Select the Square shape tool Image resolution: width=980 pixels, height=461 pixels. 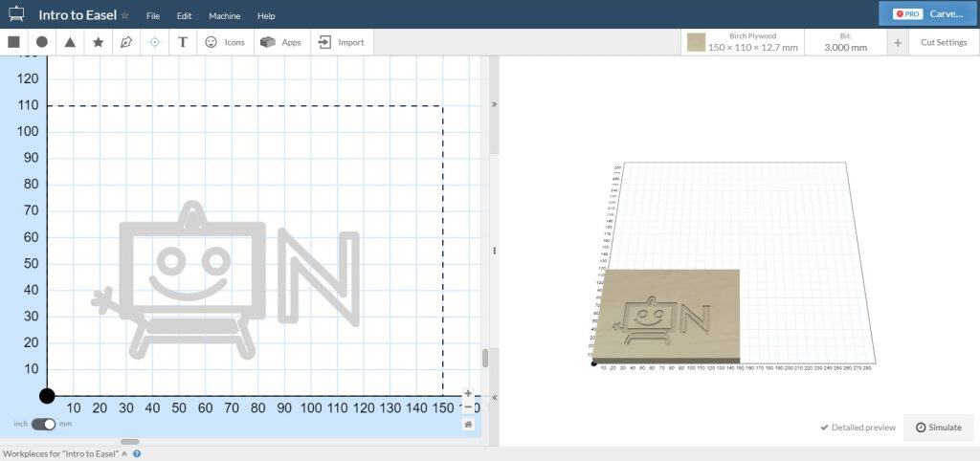[x=13, y=42]
